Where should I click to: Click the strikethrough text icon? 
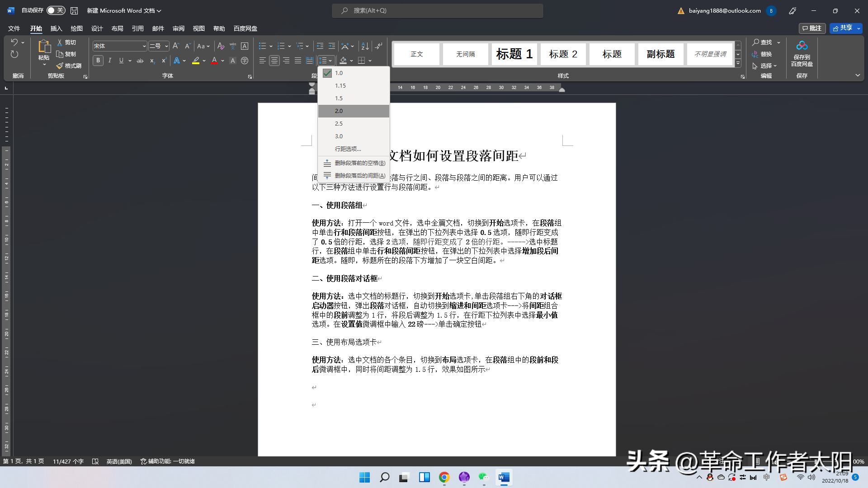pos(140,61)
